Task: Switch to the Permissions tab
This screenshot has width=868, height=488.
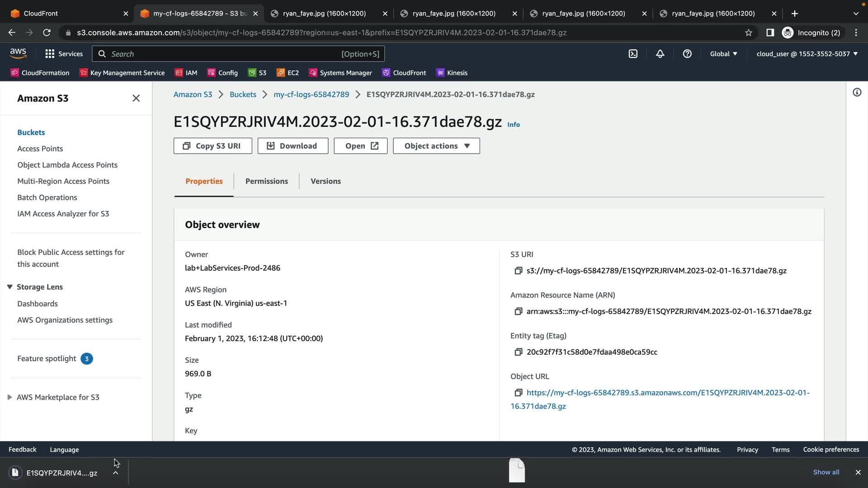Action: click(266, 181)
